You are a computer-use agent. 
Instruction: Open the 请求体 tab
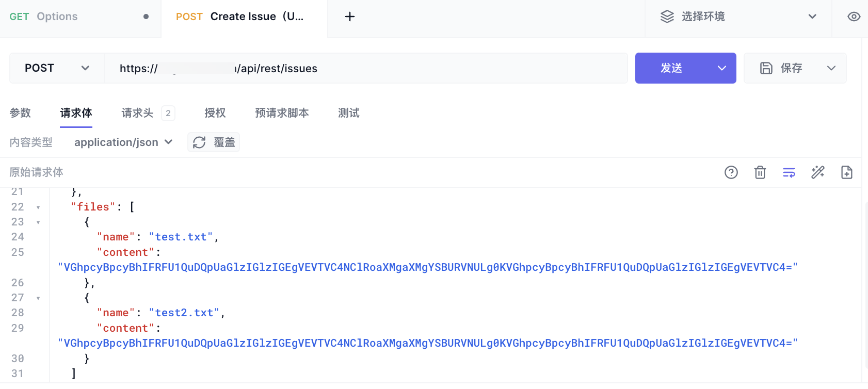(76, 113)
